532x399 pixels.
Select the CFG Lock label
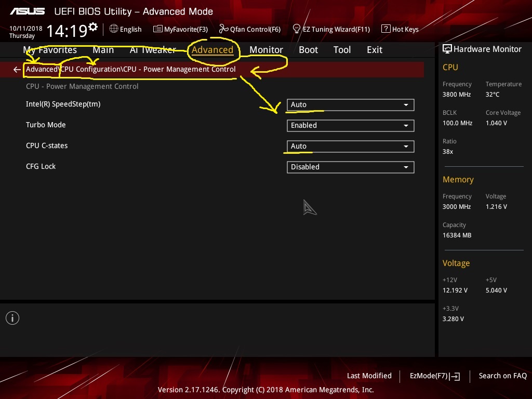point(41,166)
